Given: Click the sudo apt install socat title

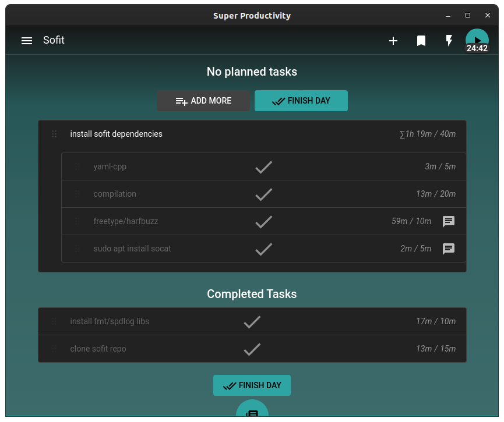Looking at the screenshot, I should pyautogui.click(x=132, y=249).
